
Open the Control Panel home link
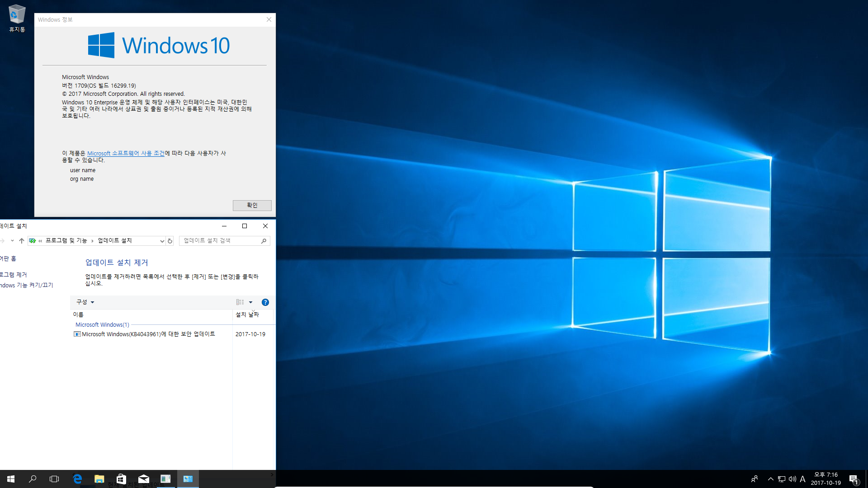(8, 258)
